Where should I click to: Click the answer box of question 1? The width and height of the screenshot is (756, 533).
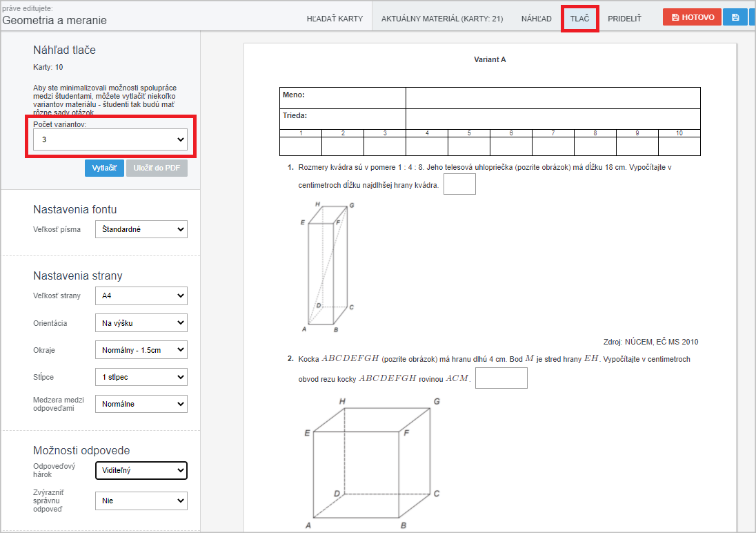pos(459,184)
